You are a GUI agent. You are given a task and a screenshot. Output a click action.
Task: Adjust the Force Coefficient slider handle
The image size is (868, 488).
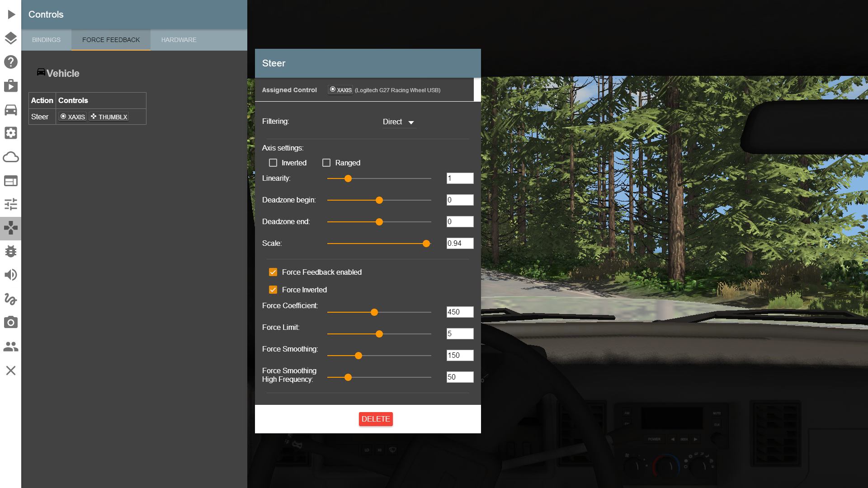tap(374, 312)
